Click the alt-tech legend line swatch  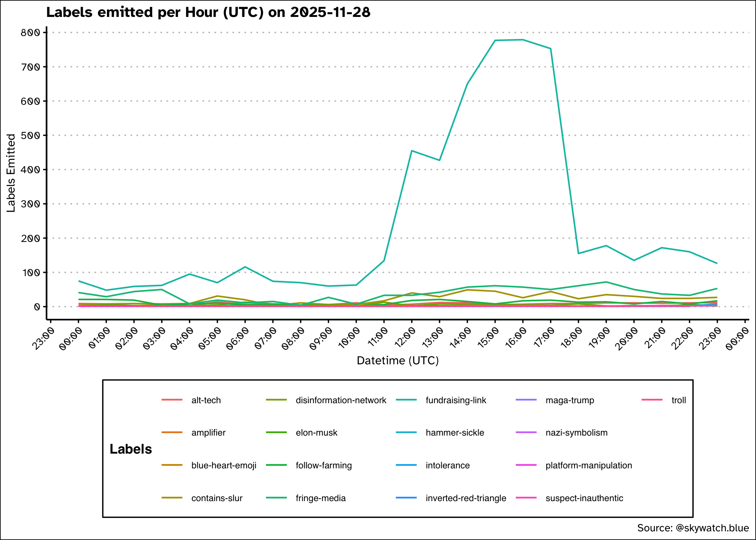[x=172, y=400]
